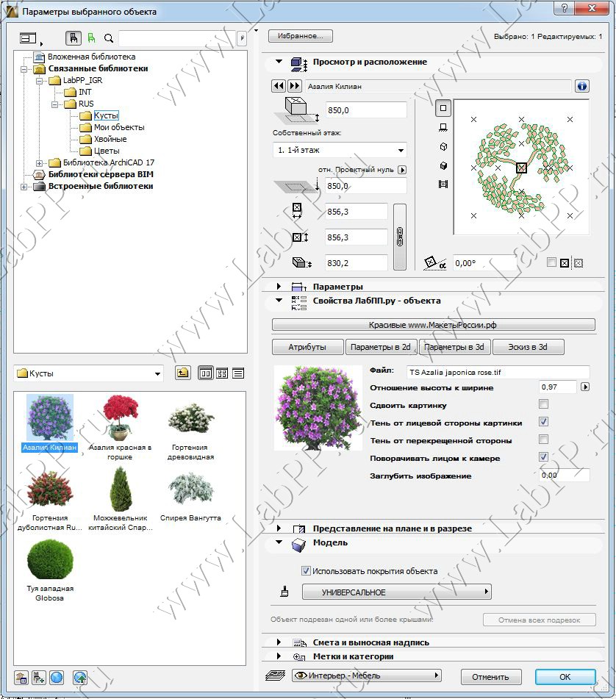Viewport: 616px width, 699px height.
Task: Toggle 'Поворачивать лицом к камере' checkbox
Action: click(543, 457)
